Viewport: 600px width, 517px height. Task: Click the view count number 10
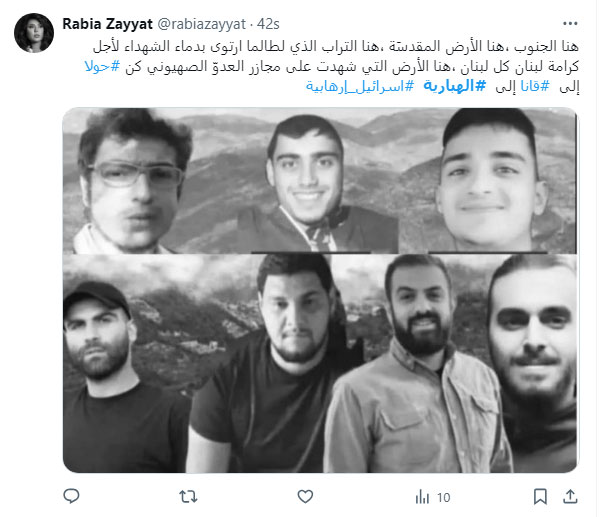click(443, 497)
